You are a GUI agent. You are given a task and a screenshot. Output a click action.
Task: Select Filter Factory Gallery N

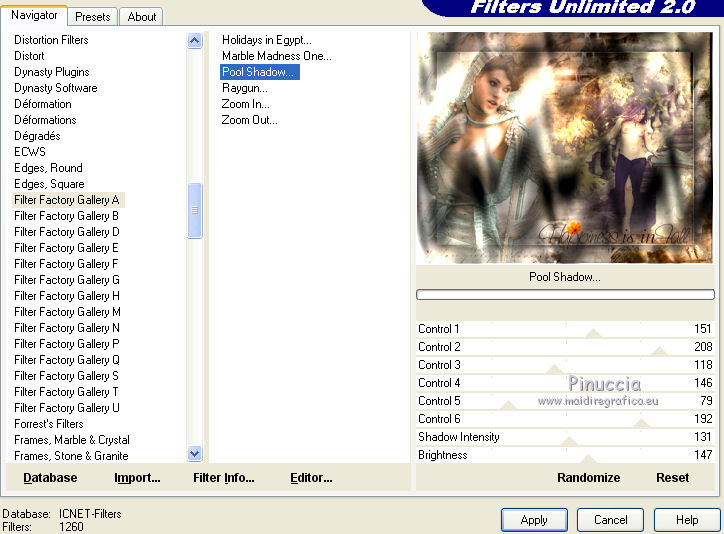pyautogui.click(x=67, y=328)
